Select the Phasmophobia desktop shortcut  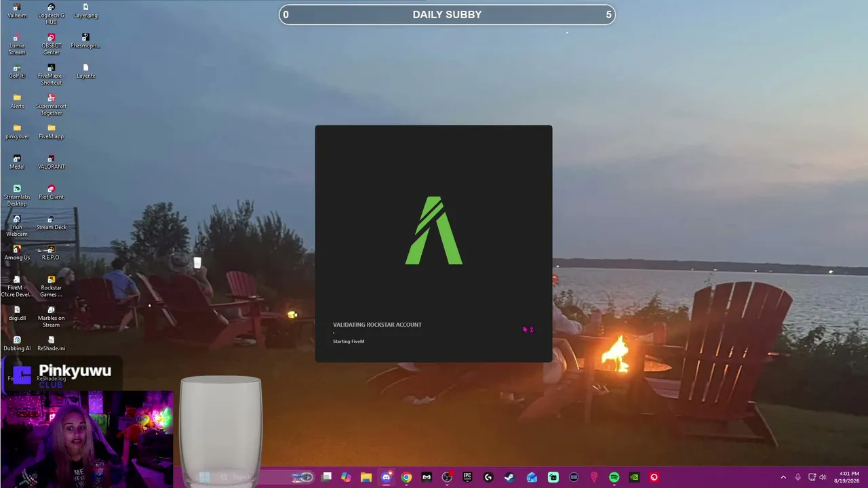click(x=85, y=41)
